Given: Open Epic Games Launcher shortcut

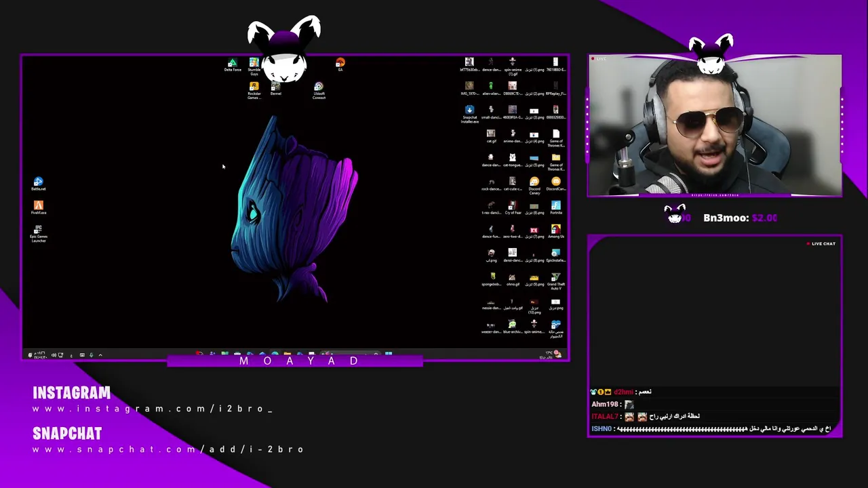Looking at the screenshot, I should point(39,233).
